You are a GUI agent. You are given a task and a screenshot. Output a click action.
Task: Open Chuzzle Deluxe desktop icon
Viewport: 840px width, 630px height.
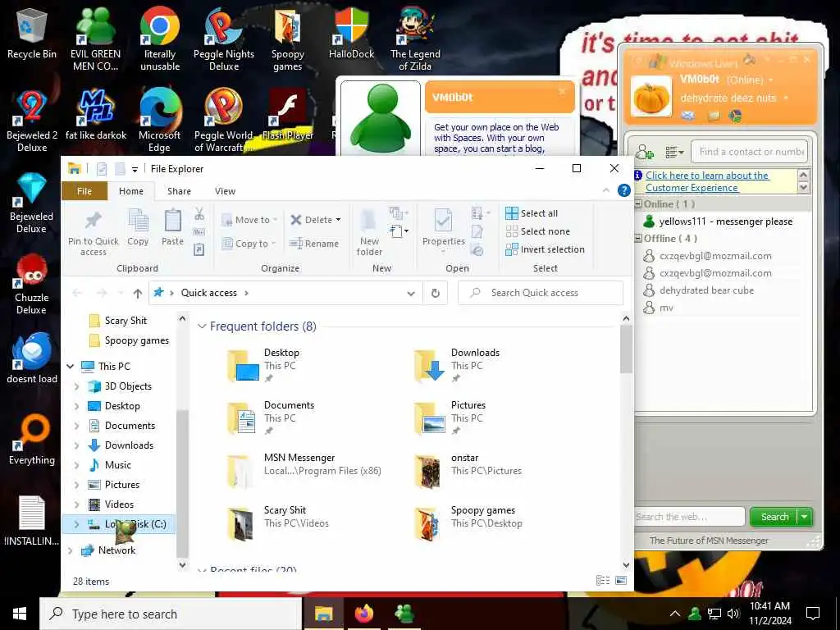pos(32,284)
